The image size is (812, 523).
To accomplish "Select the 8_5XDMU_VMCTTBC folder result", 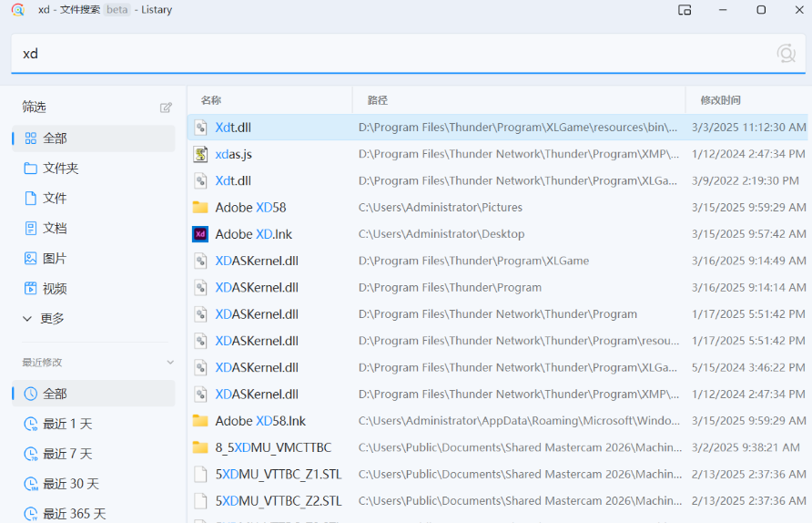I will pyautogui.click(x=273, y=447).
